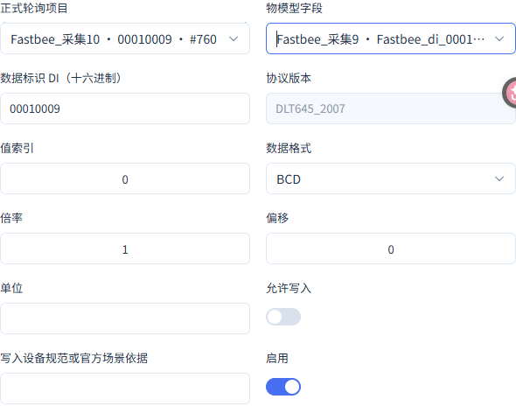Click the 值索引 label

[17, 148]
